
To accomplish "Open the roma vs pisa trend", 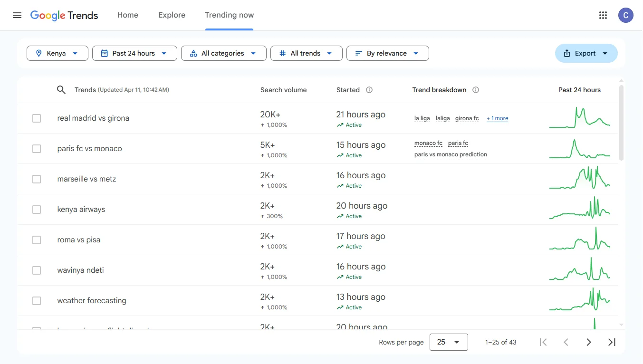I will pos(78,240).
